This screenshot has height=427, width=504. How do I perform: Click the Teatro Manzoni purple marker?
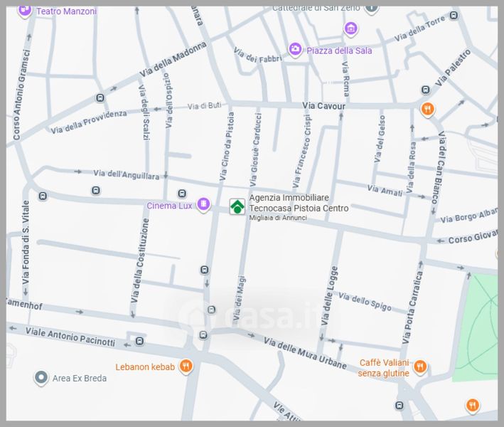coord(24,11)
